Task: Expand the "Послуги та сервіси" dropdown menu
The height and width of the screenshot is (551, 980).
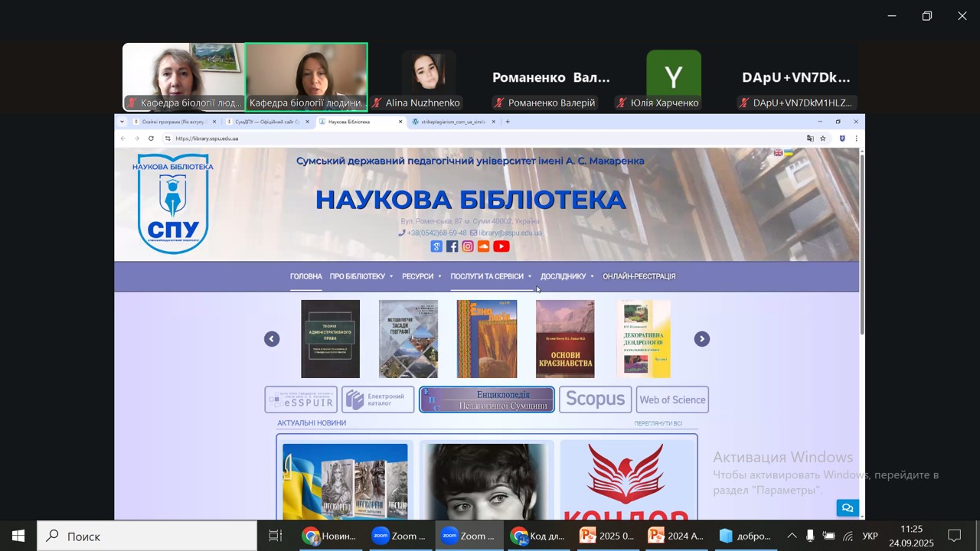Action: click(490, 276)
